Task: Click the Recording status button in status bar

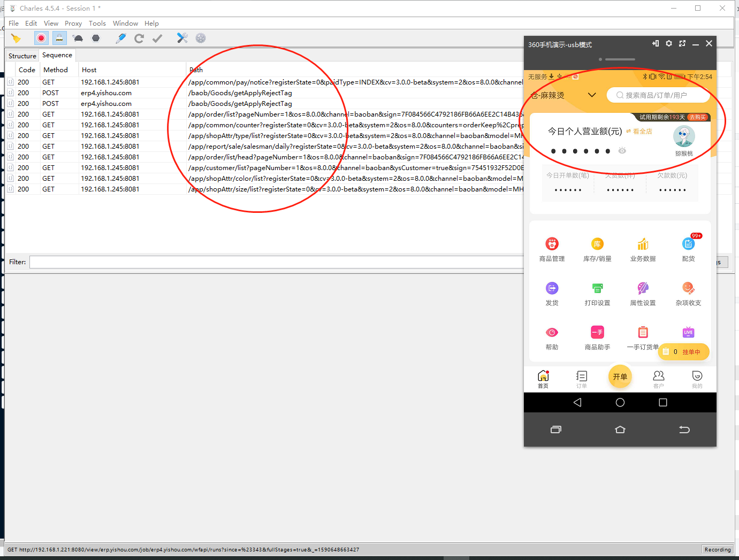Action: tap(718, 549)
